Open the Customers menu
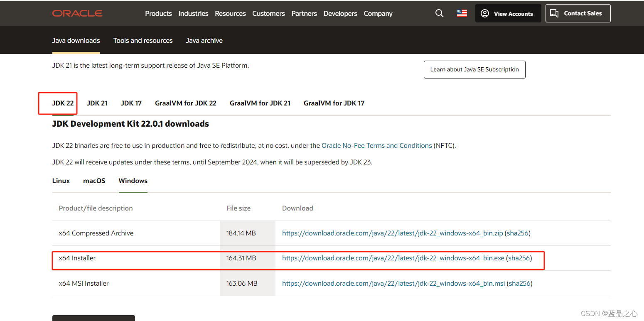The width and height of the screenshot is (644, 321). click(x=268, y=13)
